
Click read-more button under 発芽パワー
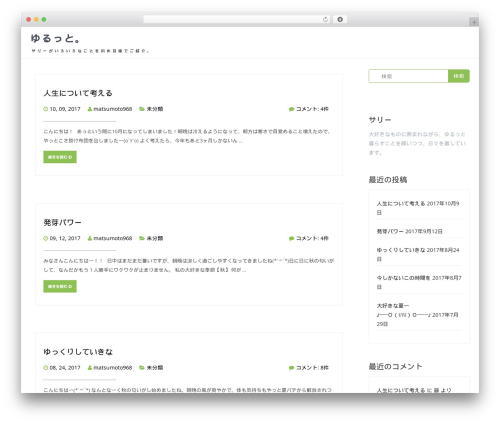(60, 286)
